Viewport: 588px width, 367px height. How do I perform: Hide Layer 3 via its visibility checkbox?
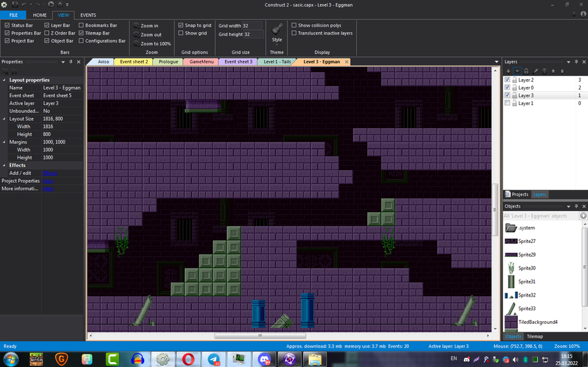(x=508, y=95)
